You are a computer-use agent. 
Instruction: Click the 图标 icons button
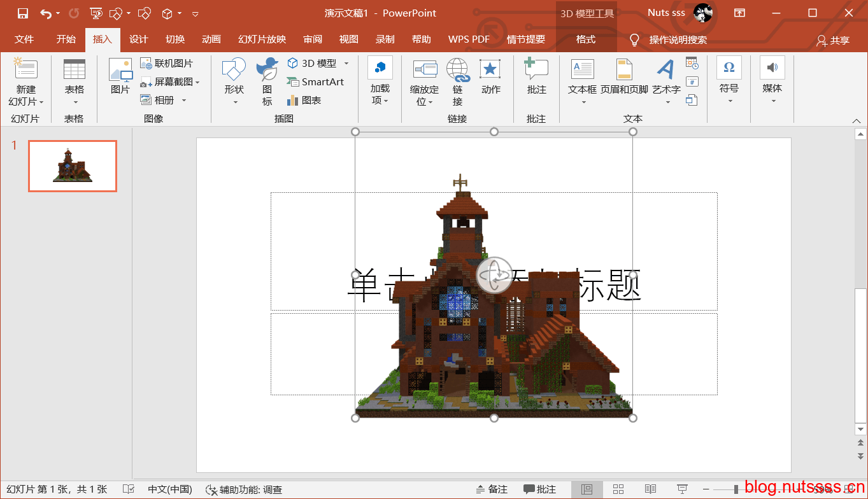point(267,81)
